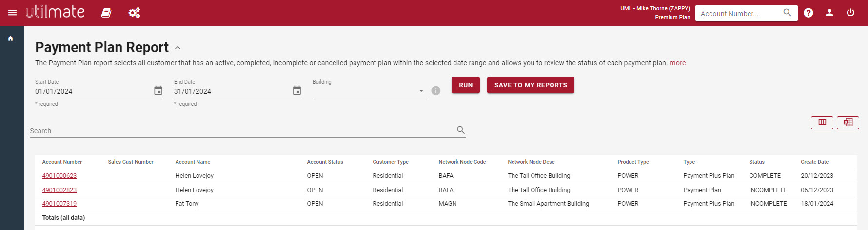This screenshot has width=868, height=230.
Task: Select the 'Fat Tony' account name cell
Action: pyautogui.click(x=187, y=204)
